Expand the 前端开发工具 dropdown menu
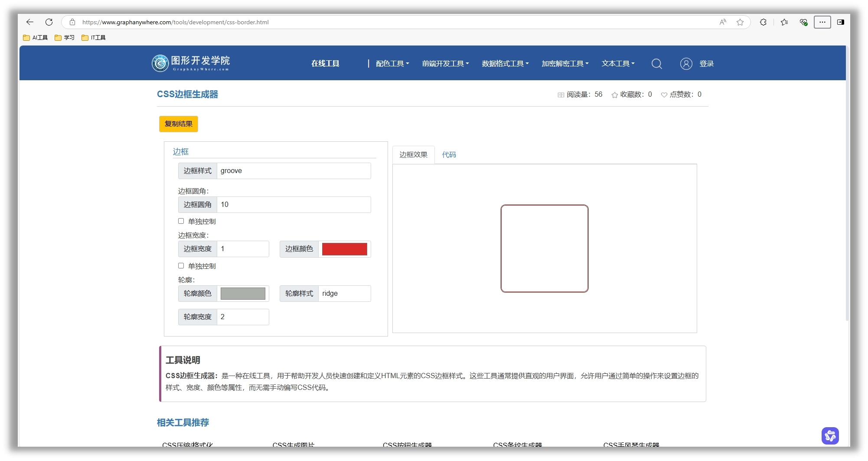868x461 pixels. [x=445, y=64]
